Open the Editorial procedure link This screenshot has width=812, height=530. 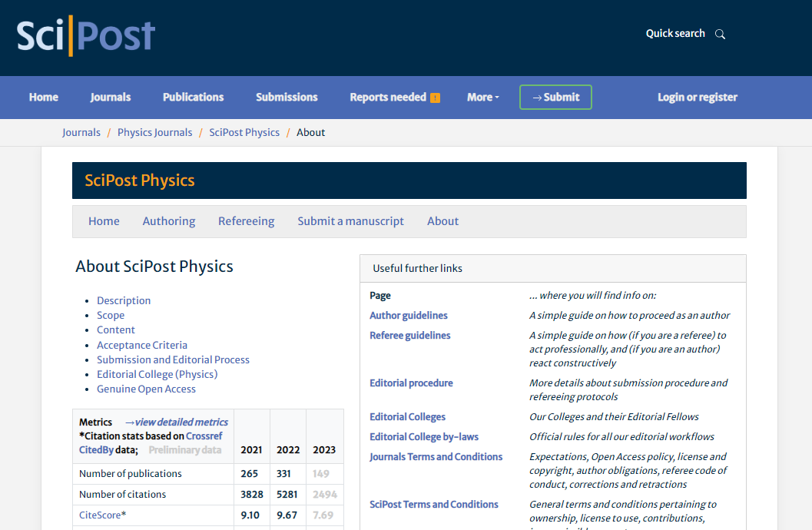411,383
